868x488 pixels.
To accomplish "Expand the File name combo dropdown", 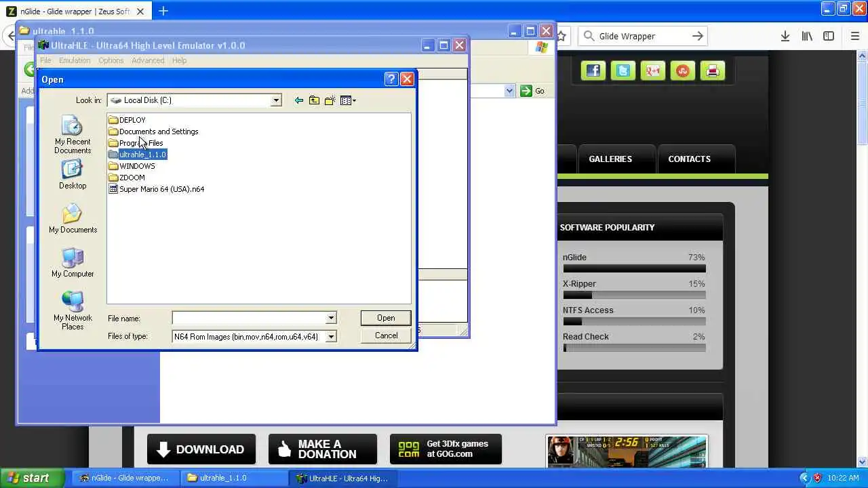I will [x=331, y=319].
